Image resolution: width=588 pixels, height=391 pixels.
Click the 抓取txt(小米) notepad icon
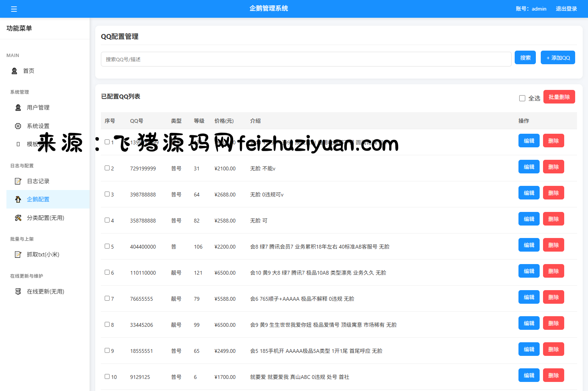(18, 255)
